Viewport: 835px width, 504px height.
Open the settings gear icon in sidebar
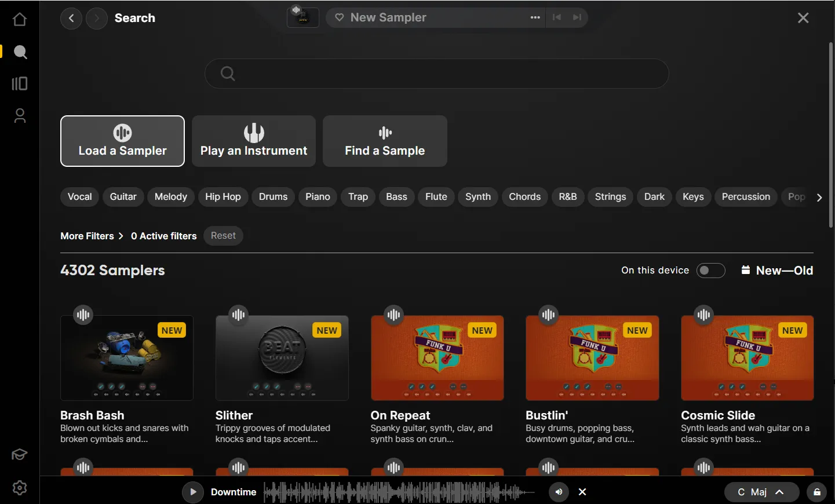point(20,488)
